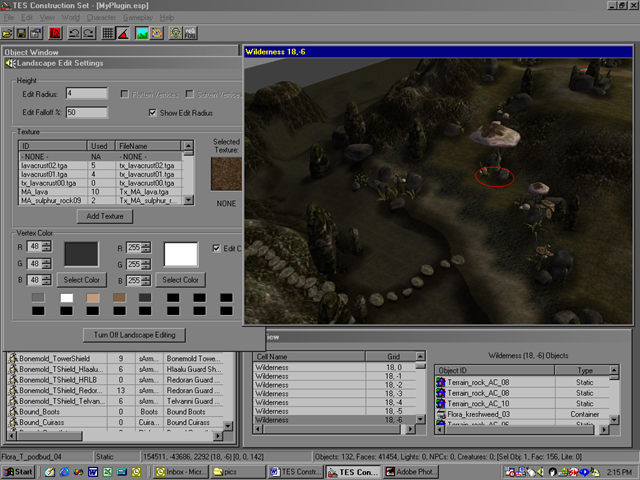Open the World menu
This screenshot has width=640, height=480.
pyautogui.click(x=70, y=18)
